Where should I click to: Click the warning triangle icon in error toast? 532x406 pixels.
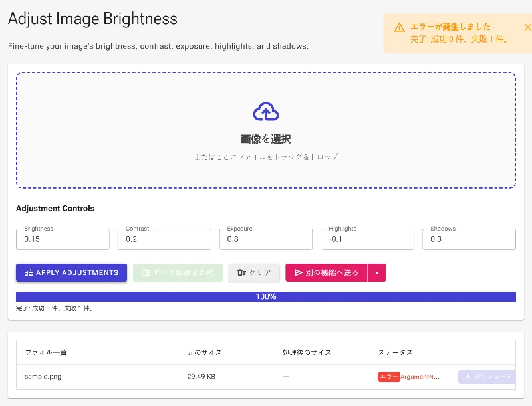400,27
